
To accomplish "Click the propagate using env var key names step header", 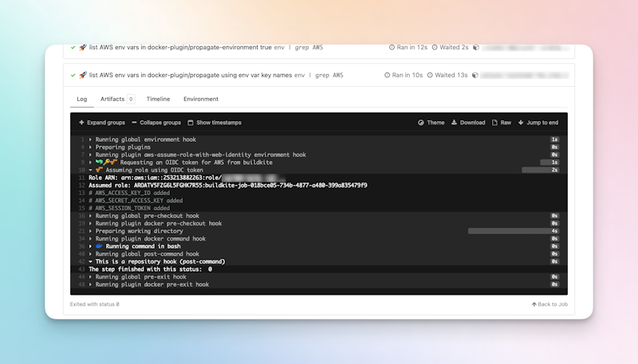I will pyautogui.click(x=318, y=75).
